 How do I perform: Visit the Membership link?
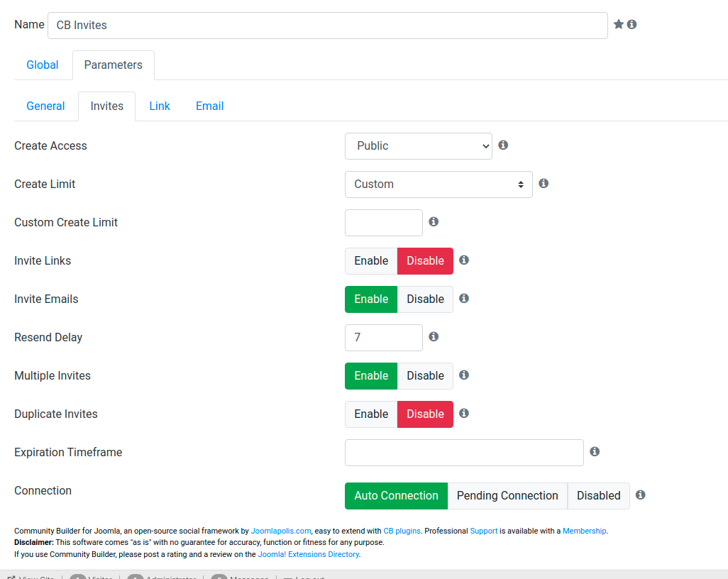pos(585,531)
